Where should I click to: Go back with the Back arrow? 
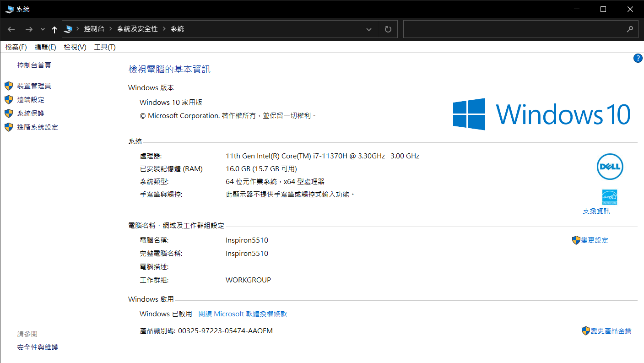[x=11, y=29]
